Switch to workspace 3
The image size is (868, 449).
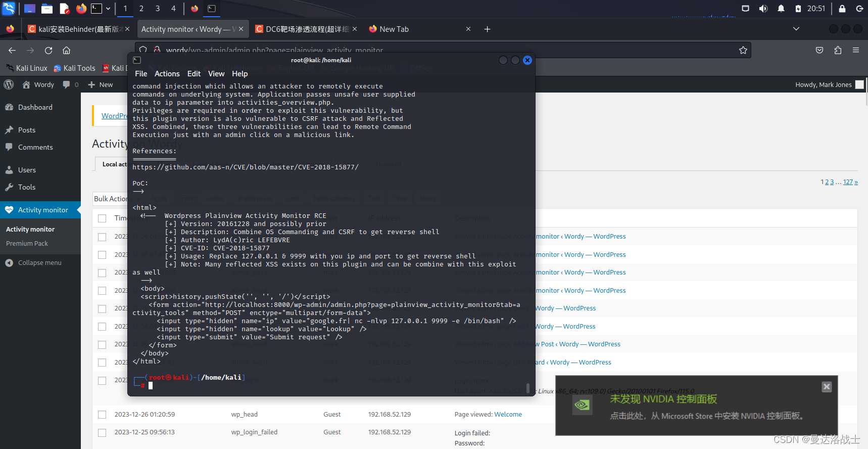(158, 9)
